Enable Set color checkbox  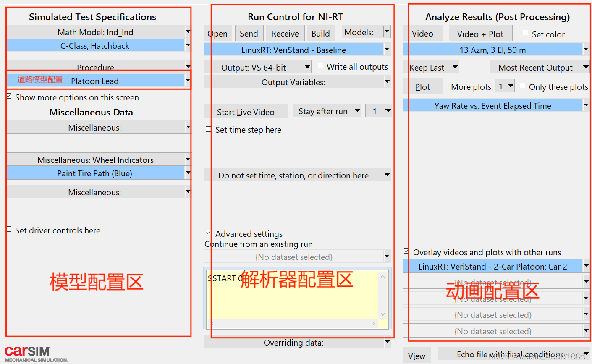click(525, 33)
